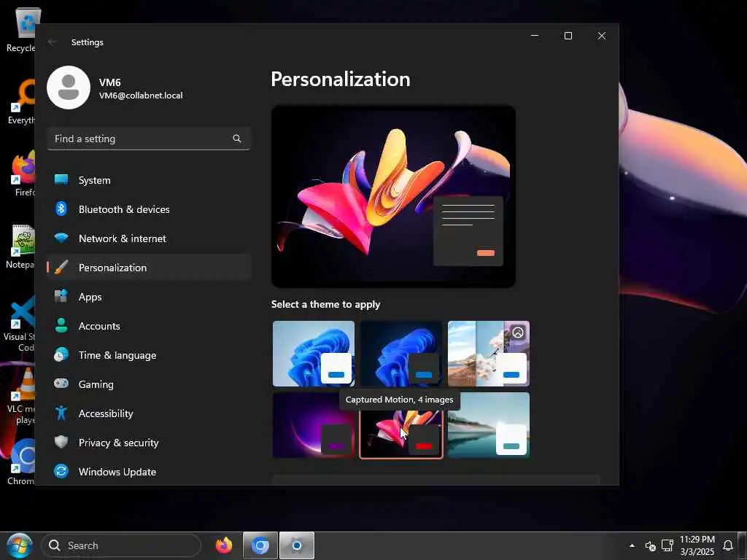Apply the Windows spotlight landscape theme

[489, 354]
